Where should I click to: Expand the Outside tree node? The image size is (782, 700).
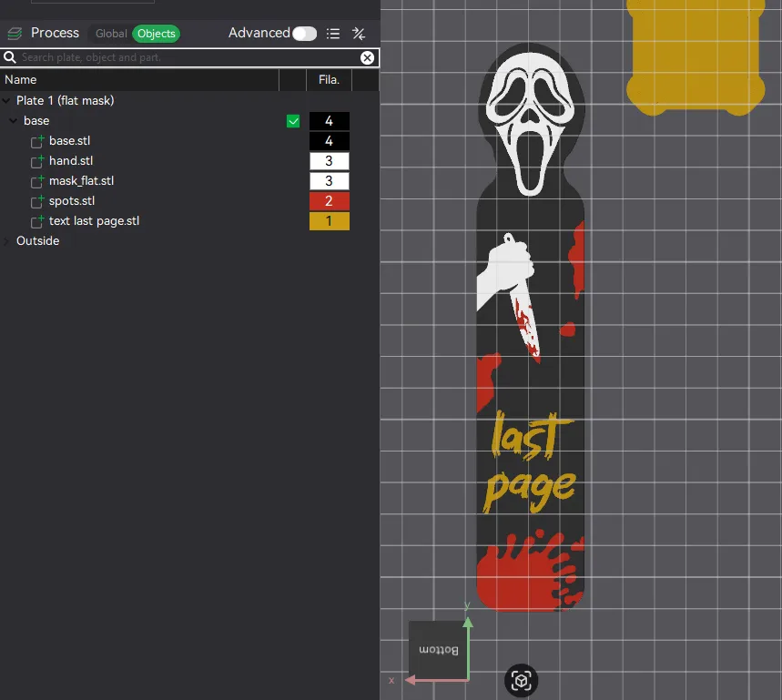tap(6, 241)
